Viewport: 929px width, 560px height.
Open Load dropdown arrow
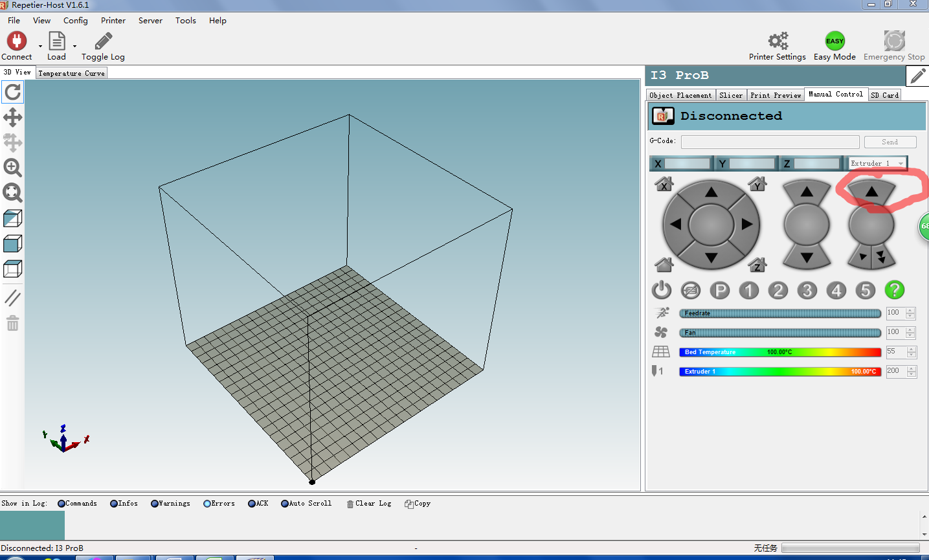(x=74, y=46)
